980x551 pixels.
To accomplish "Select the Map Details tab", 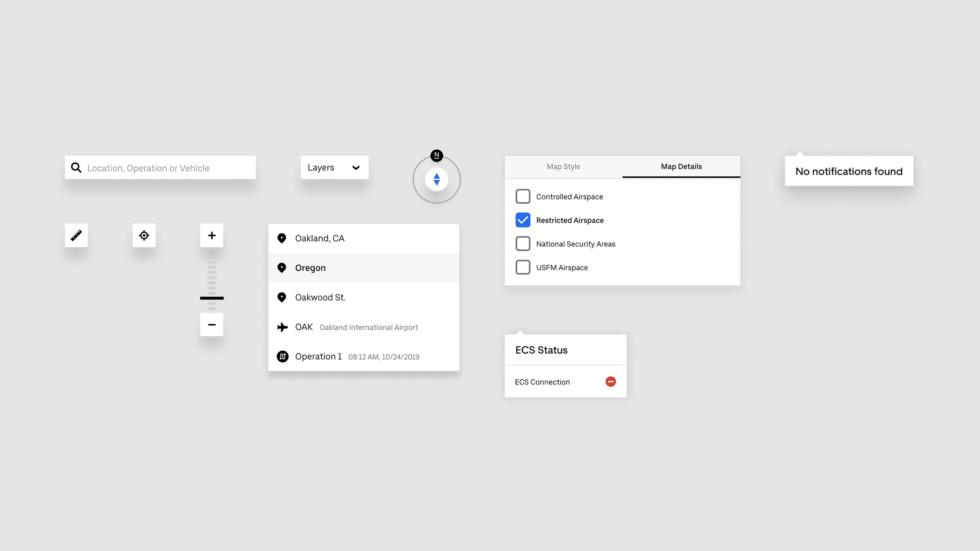I will click(x=681, y=167).
